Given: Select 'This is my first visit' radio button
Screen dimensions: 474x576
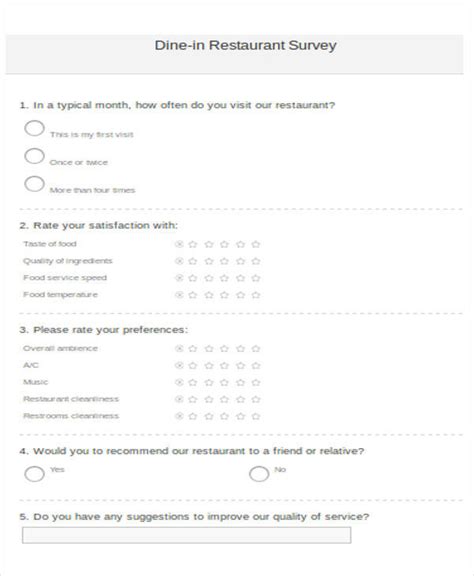Looking at the screenshot, I should point(35,128).
